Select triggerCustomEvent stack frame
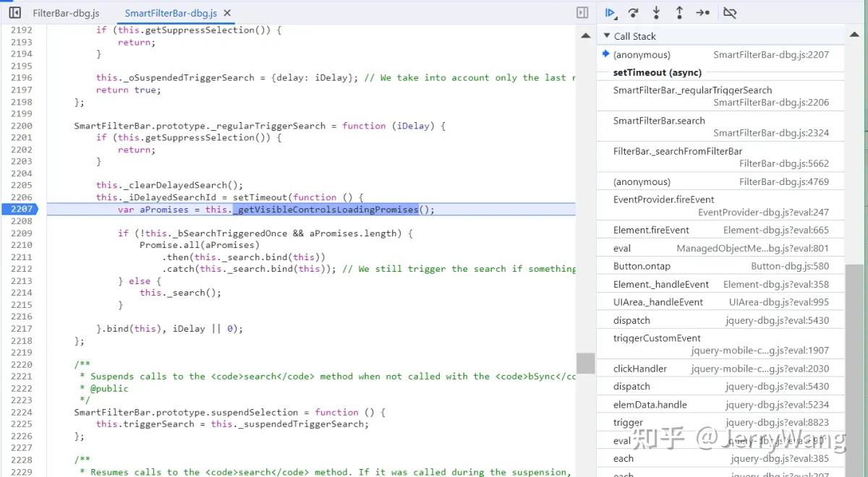 pos(720,344)
